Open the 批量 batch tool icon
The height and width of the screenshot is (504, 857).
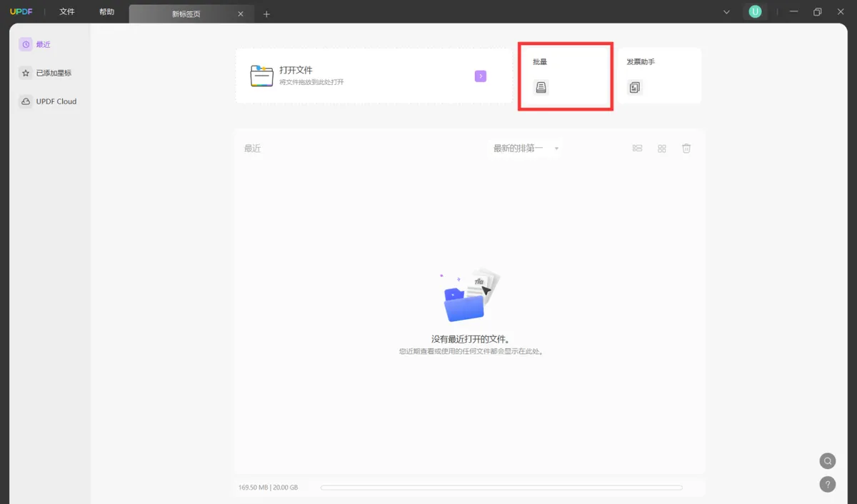pos(541,87)
